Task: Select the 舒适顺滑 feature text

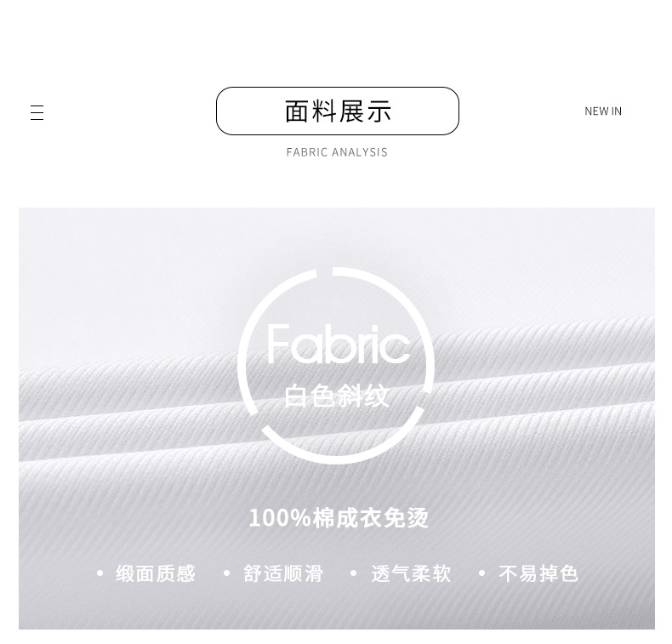Action: tap(283, 573)
